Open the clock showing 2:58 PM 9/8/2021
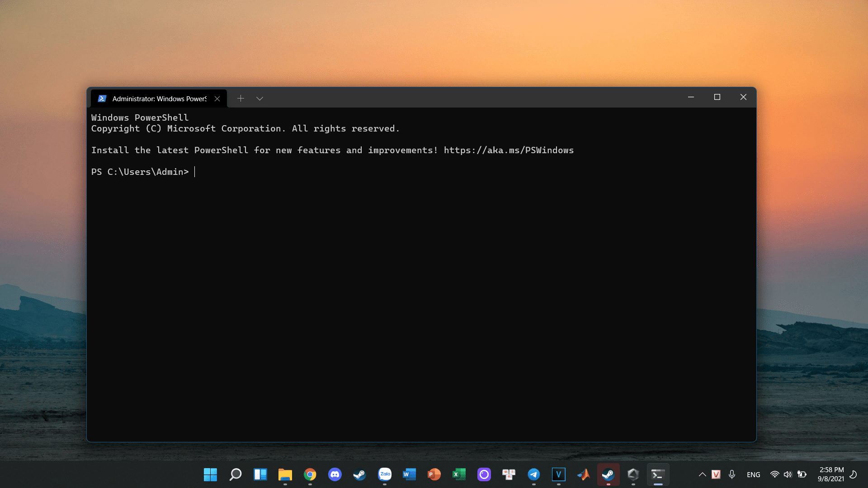The width and height of the screenshot is (868, 488). pos(831,474)
